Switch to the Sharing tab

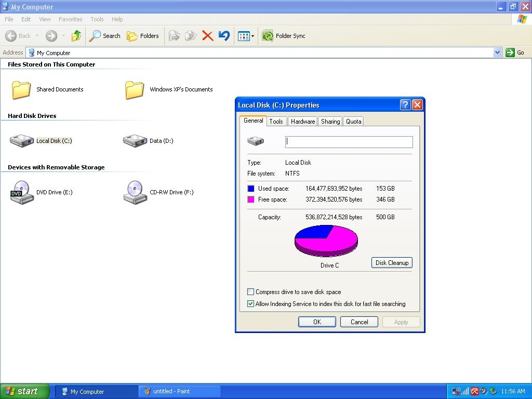pos(330,122)
